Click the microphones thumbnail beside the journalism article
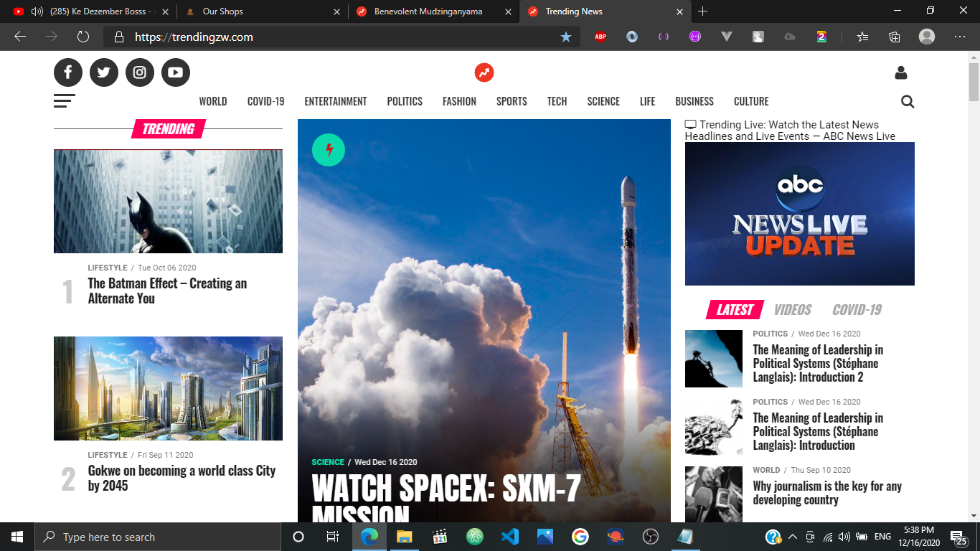This screenshot has width=980, height=551. point(714,494)
